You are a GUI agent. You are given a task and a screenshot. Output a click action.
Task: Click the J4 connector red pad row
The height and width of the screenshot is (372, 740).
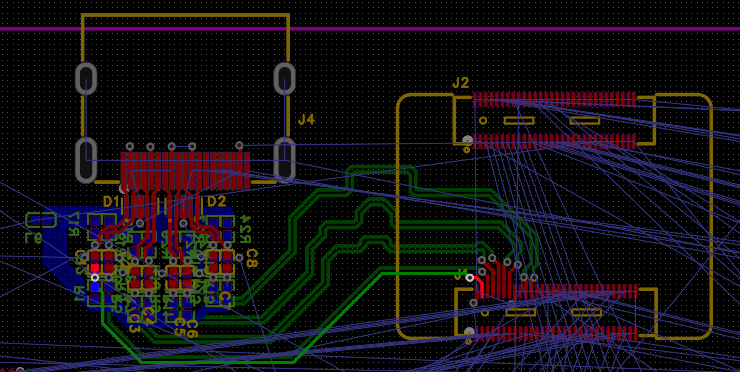[x=185, y=170]
